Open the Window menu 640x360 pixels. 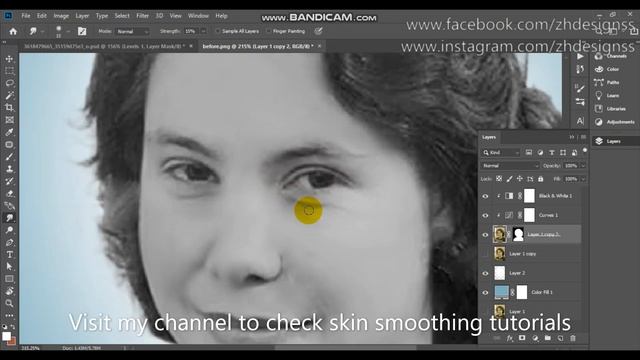coord(198,16)
